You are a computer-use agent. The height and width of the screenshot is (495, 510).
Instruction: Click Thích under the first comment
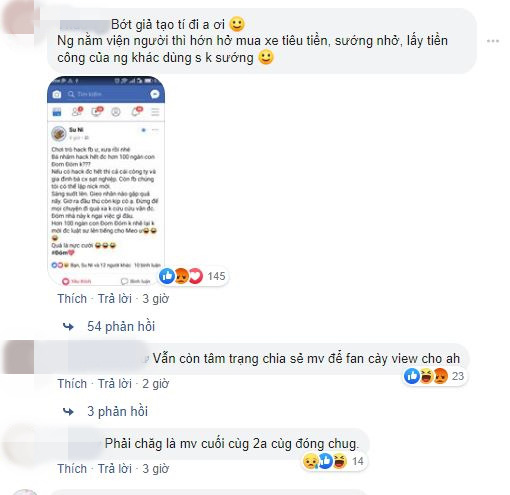pos(72,299)
